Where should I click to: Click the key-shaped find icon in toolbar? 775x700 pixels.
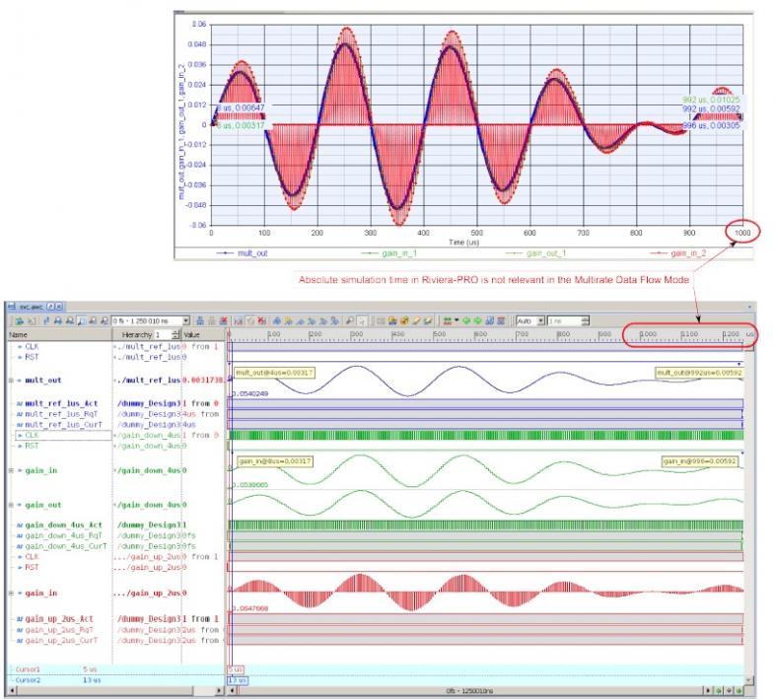349,320
